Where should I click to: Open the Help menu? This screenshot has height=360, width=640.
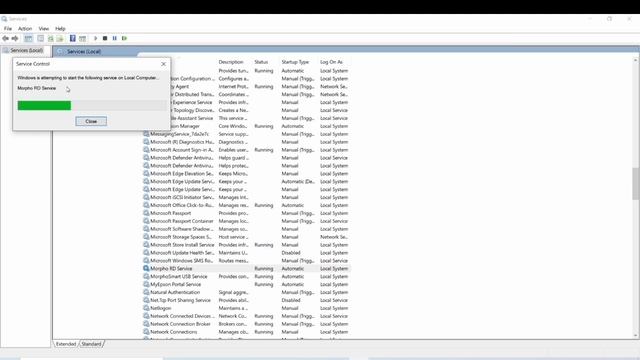pos(60,29)
